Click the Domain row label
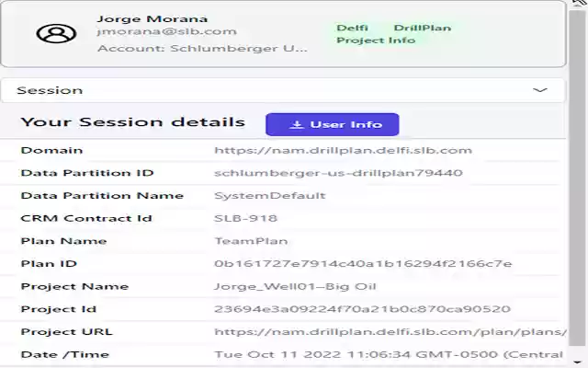The image size is (588, 368). coord(51,150)
